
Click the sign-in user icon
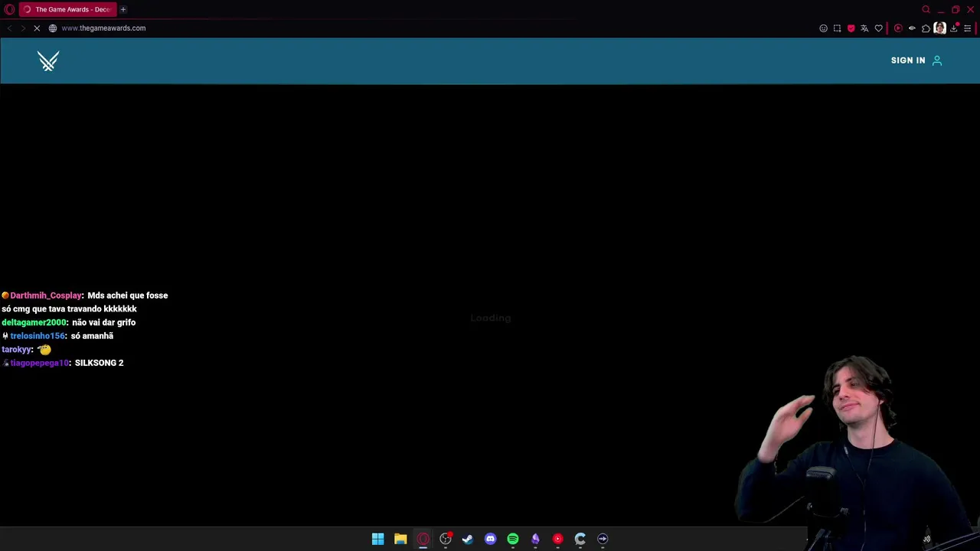936,60
